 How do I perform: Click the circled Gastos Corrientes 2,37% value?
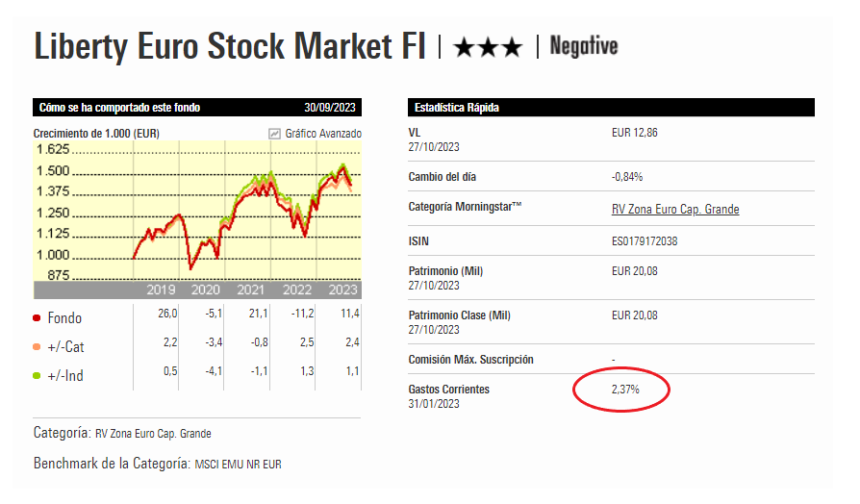(625, 390)
